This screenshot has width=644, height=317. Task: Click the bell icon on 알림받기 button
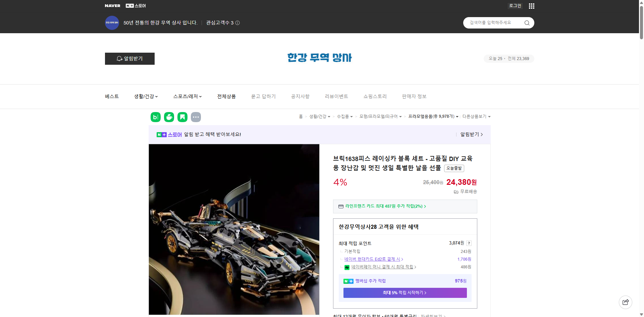(119, 58)
